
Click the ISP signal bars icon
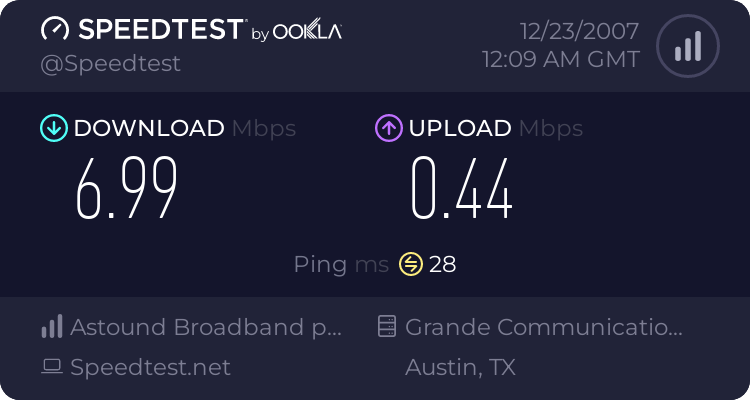click(52, 327)
